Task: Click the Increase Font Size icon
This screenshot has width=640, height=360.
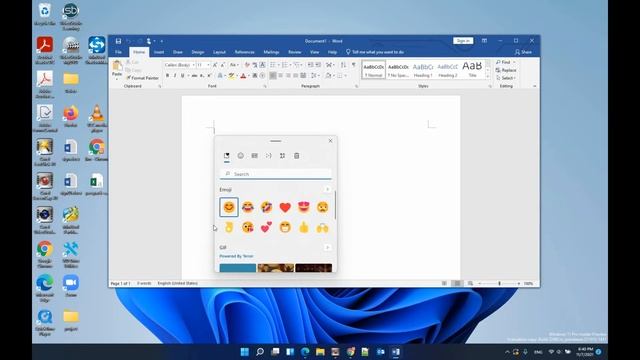Action: point(215,65)
